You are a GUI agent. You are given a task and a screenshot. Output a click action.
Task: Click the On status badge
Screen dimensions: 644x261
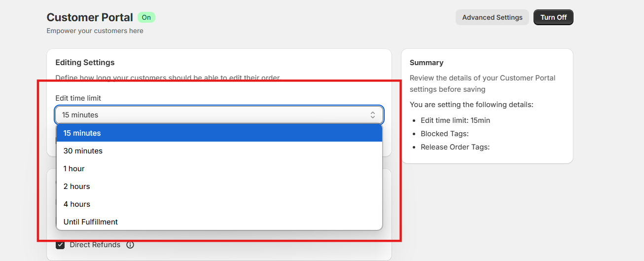tap(146, 17)
